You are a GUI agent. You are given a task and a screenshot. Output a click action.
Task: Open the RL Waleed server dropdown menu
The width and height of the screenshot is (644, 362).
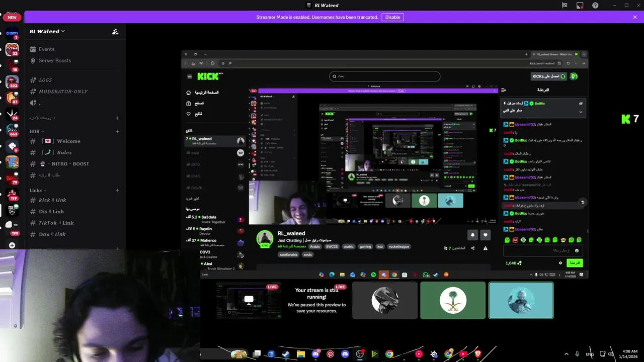47,31
